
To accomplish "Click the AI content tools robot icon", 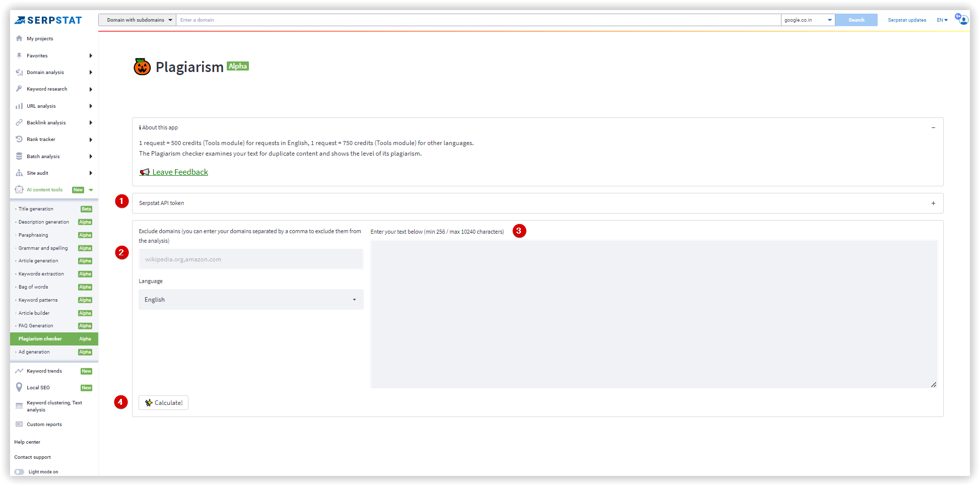I will click(x=19, y=189).
